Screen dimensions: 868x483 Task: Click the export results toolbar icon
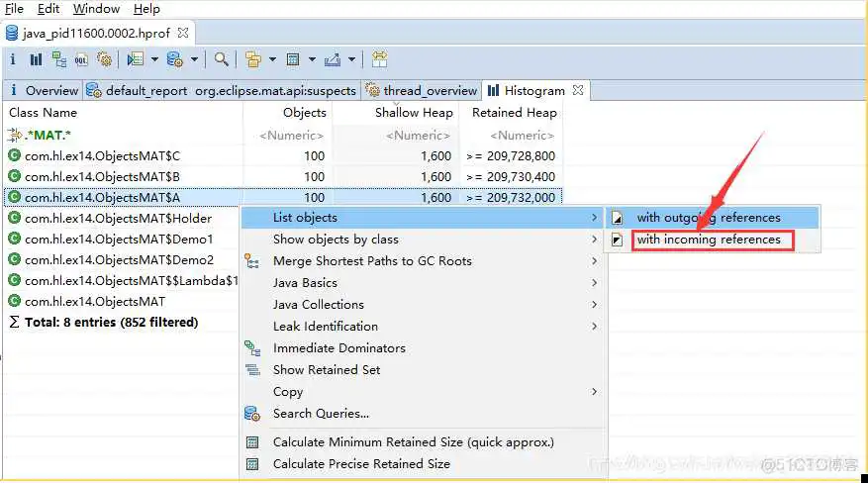pos(333,59)
